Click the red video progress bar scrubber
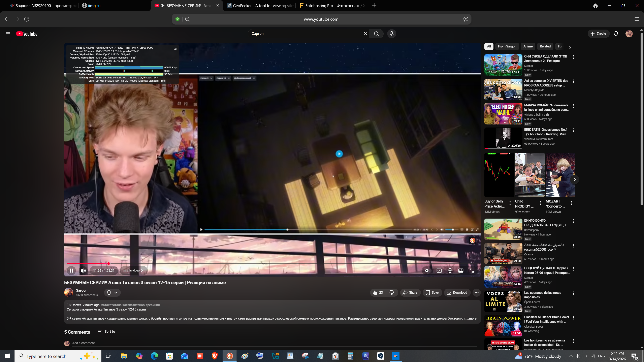This screenshot has width=644, height=362. 108,264
